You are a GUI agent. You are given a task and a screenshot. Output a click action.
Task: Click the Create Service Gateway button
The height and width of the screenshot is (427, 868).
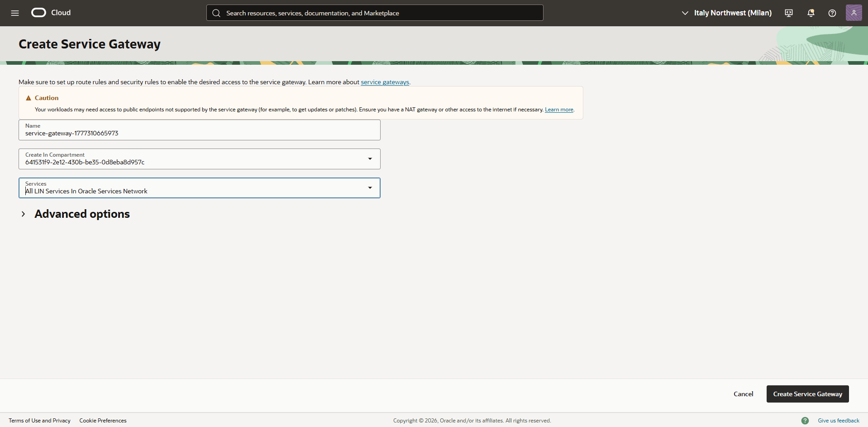807,394
